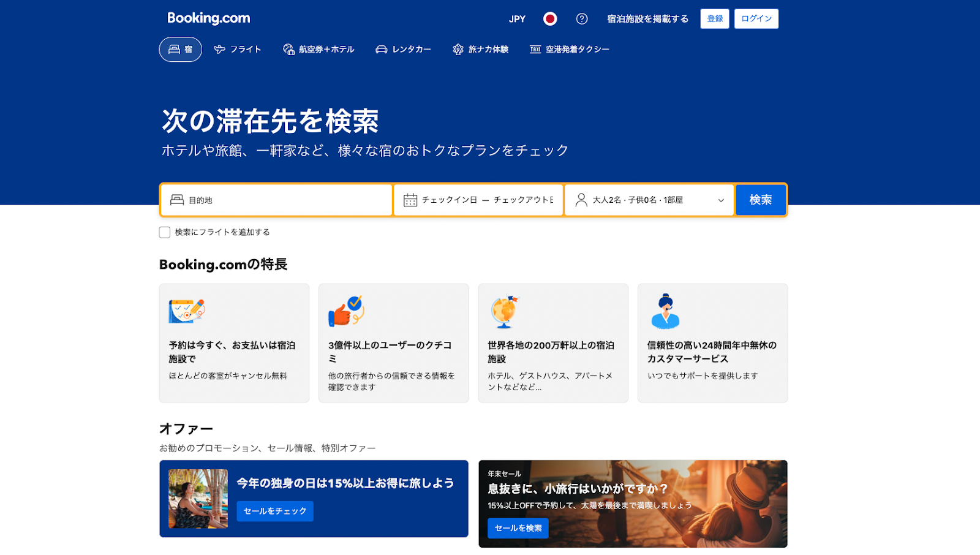Click the thumbs-up reviews icon
The width and height of the screenshot is (980, 555).
tap(346, 311)
